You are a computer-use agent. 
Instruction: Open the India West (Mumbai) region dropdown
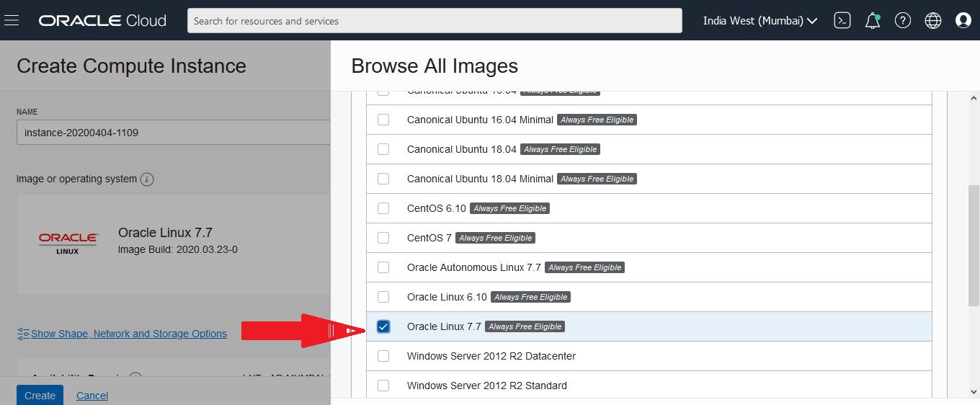[760, 21]
